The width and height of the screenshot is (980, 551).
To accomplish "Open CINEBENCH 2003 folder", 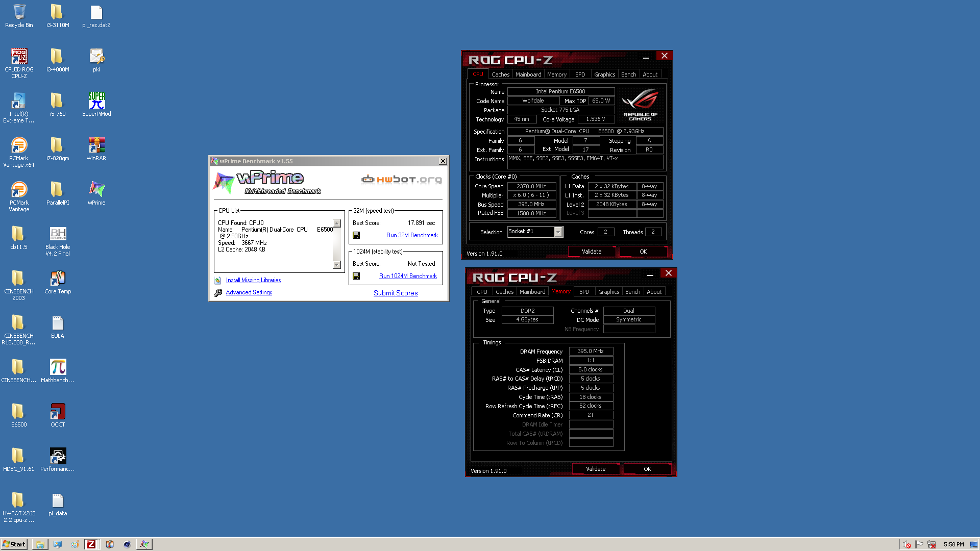I will tap(19, 285).
